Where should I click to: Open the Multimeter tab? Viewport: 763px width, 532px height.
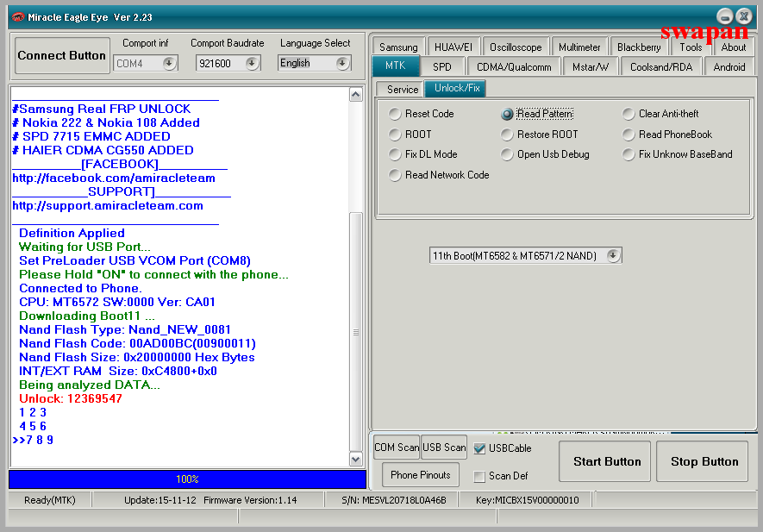tap(579, 47)
